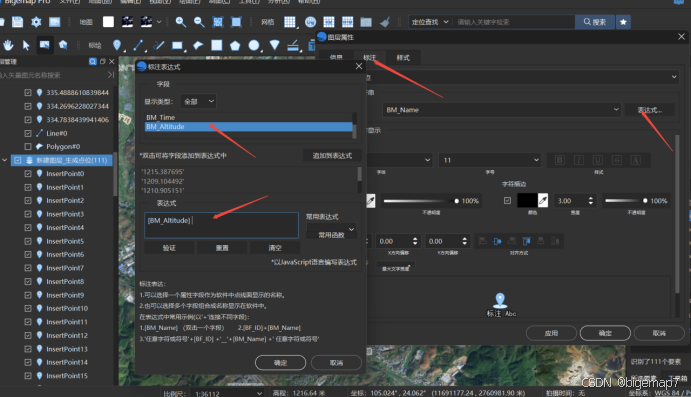Click the italic I style icon
Viewport: 691px width, 397px height.
coord(579,160)
